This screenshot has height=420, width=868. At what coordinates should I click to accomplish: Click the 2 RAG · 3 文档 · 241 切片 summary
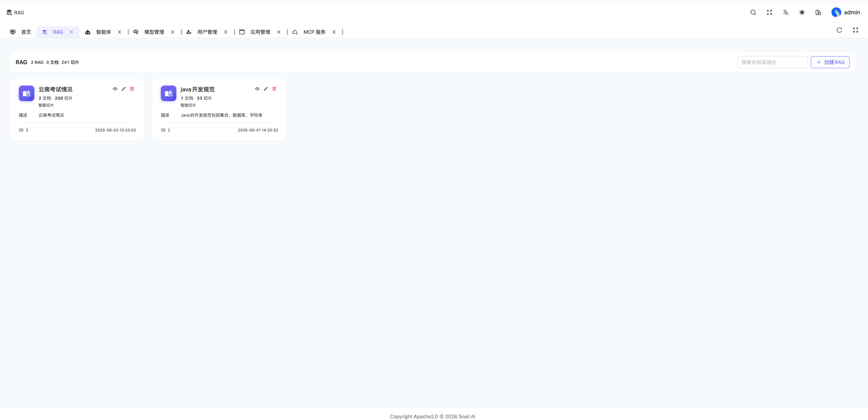(55, 62)
